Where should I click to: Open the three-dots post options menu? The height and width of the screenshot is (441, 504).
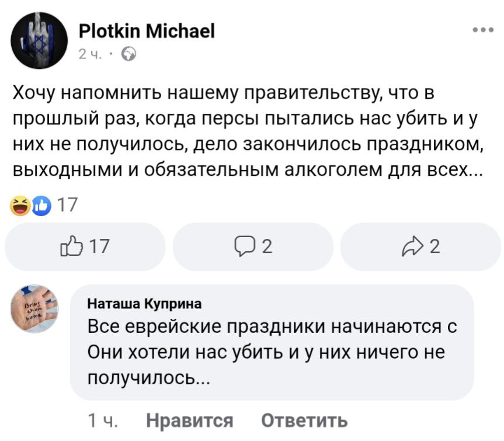[x=484, y=30]
